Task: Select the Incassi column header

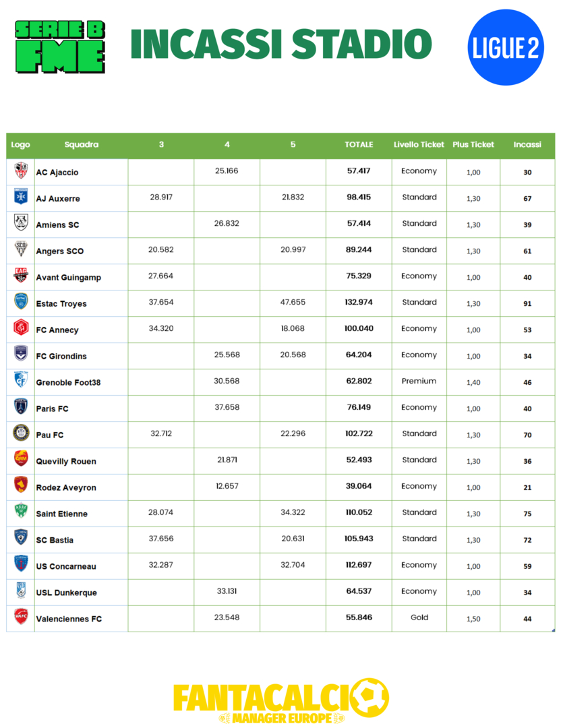Action: tap(527, 145)
